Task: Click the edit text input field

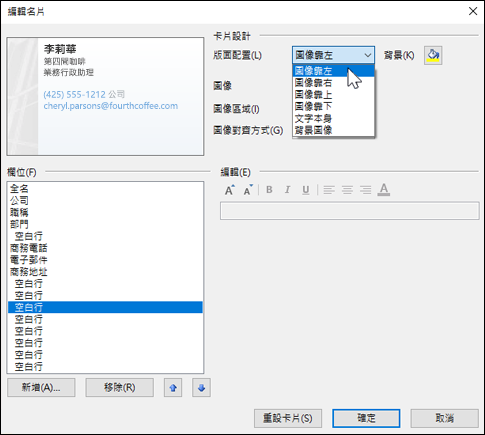Action: pos(350,211)
